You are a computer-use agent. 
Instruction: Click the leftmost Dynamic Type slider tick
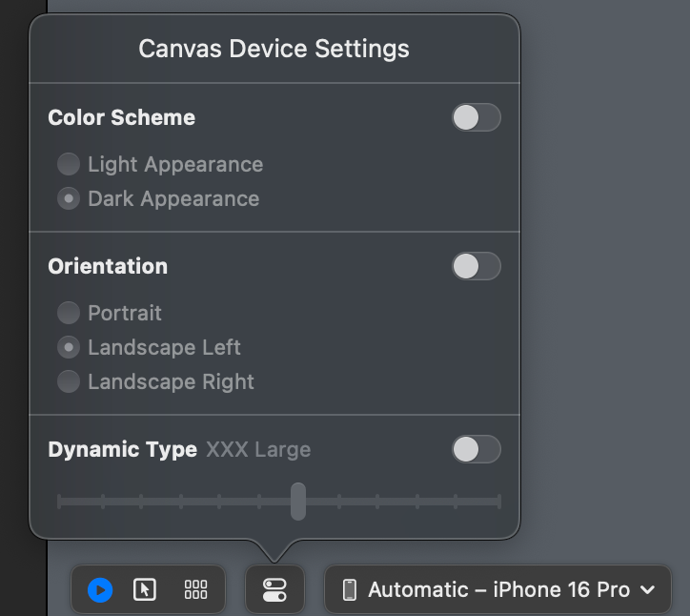click(59, 501)
